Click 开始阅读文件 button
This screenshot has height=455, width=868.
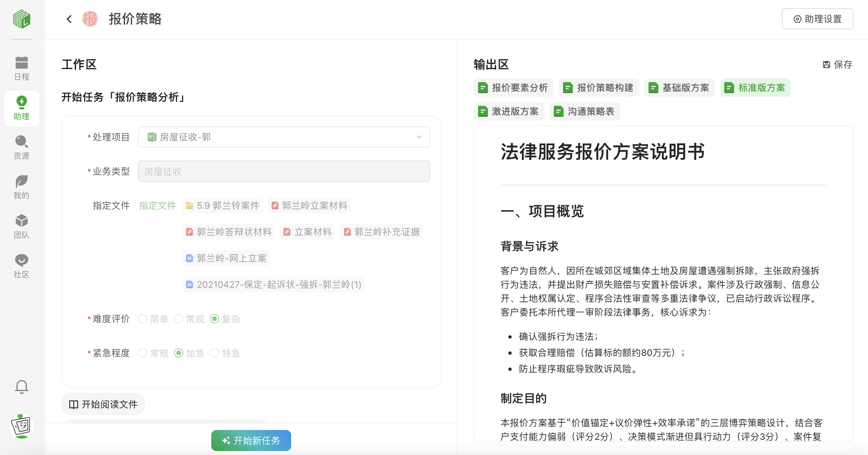(103, 404)
